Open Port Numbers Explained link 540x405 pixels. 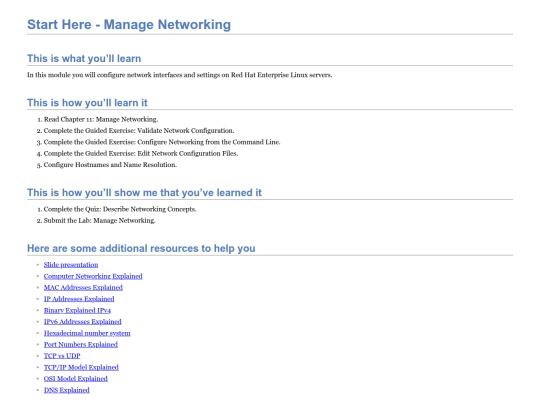click(x=81, y=344)
